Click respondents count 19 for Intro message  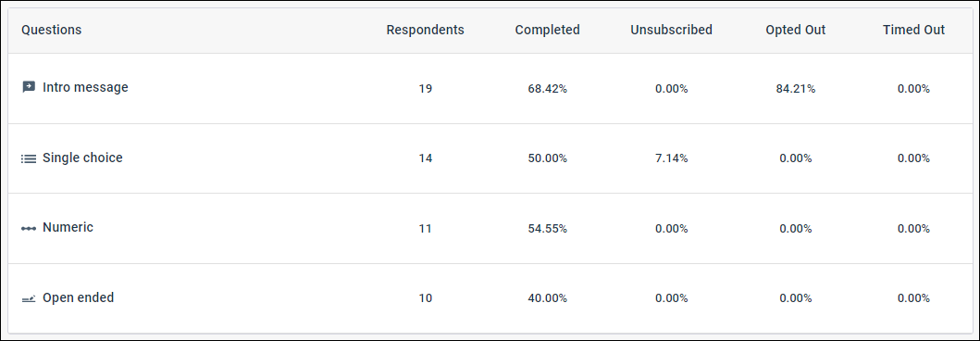(425, 89)
